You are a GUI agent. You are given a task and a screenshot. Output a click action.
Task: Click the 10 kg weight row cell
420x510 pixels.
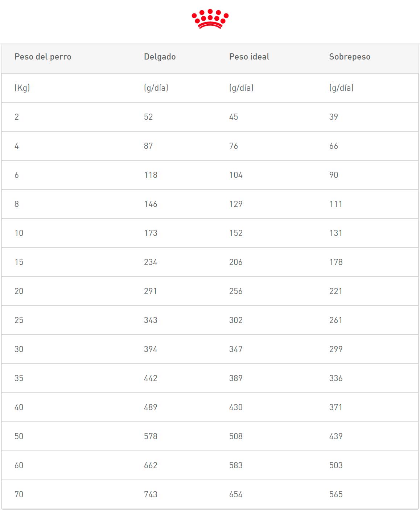point(19,233)
